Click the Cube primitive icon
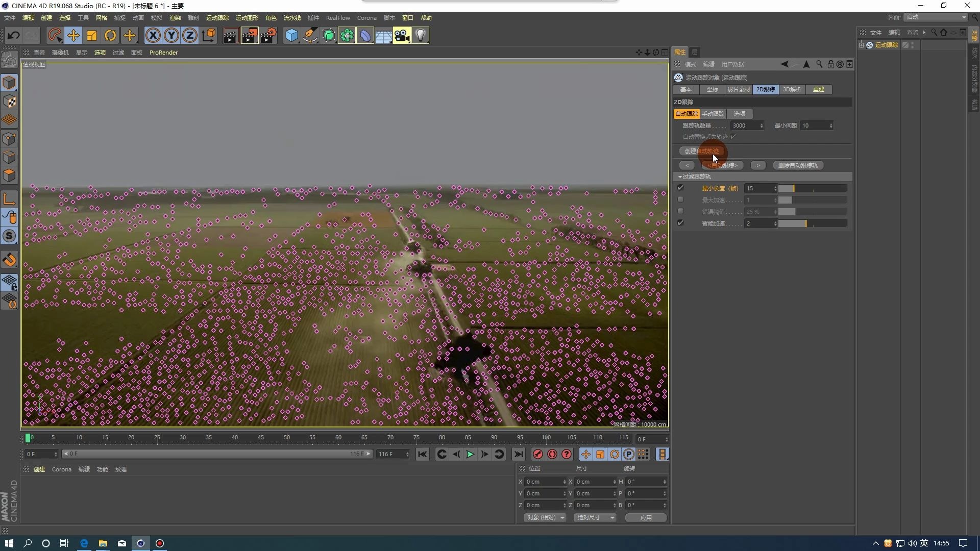 pyautogui.click(x=291, y=35)
